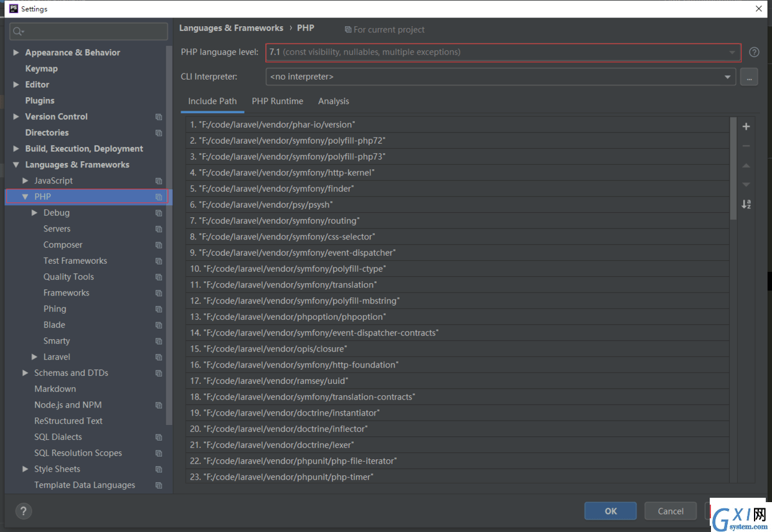Select include path vendor/phar-io/version
Viewport: 772px width, 532px height.
coord(458,125)
